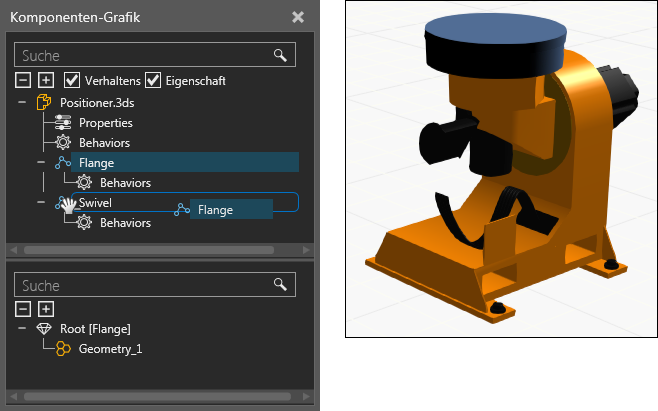
Task: Expand all nodes in the upper tree
Action: coord(46,80)
